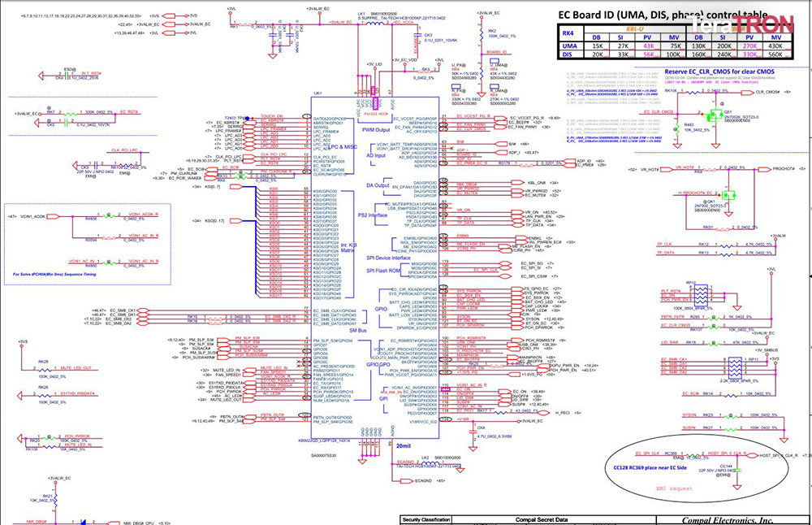Click the ground symbol below R483
This screenshot has height=525, width=812.
(x=677, y=145)
